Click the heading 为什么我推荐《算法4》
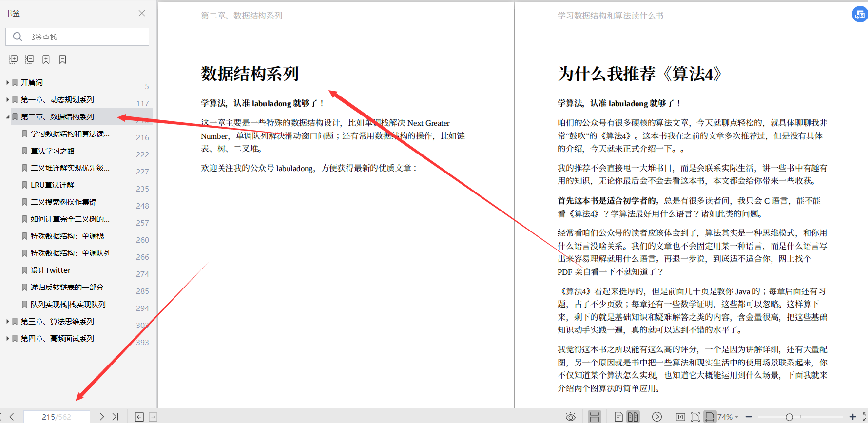The height and width of the screenshot is (423, 868). click(x=639, y=74)
